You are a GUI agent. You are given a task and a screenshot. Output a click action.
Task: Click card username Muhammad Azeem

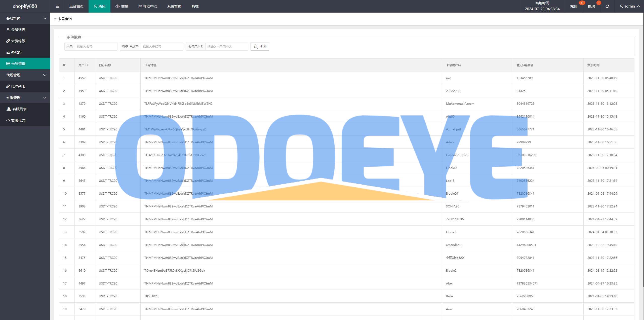(x=460, y=103)
